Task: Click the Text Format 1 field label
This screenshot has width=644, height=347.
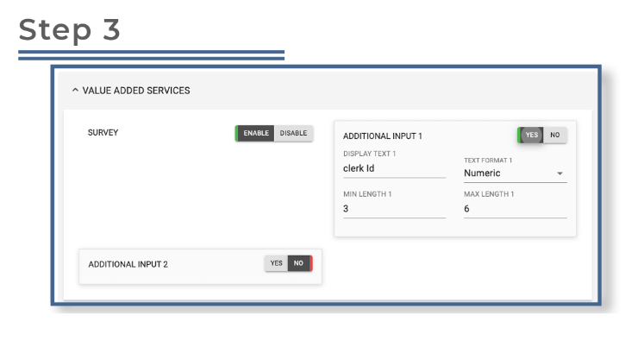Action: [x=489, y=161]
